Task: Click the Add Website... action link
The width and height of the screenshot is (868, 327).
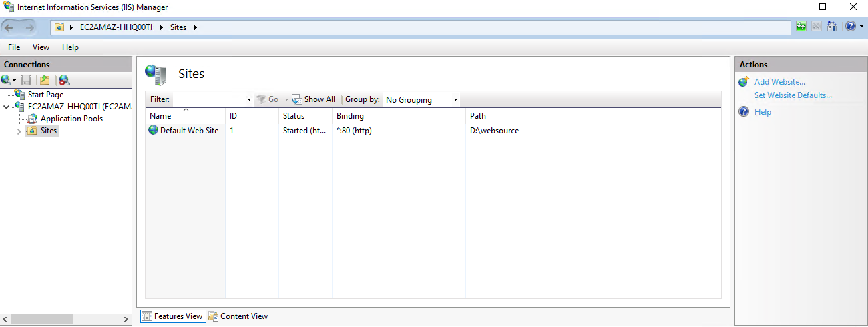Action: 780,82
